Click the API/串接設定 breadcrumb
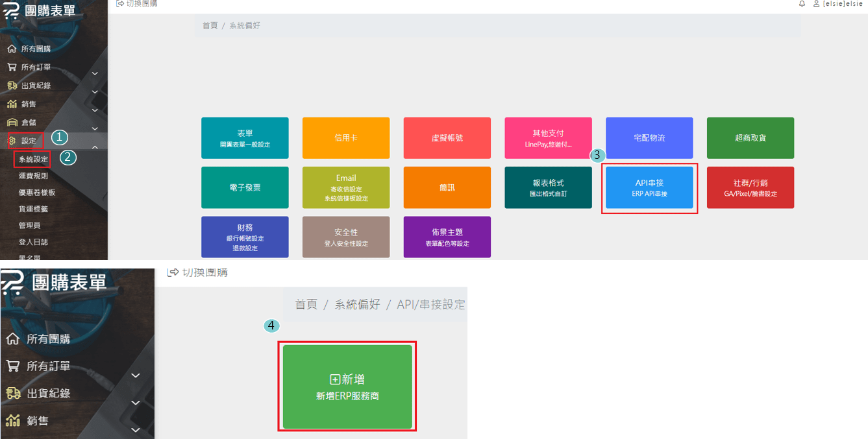 click(430, 304)
